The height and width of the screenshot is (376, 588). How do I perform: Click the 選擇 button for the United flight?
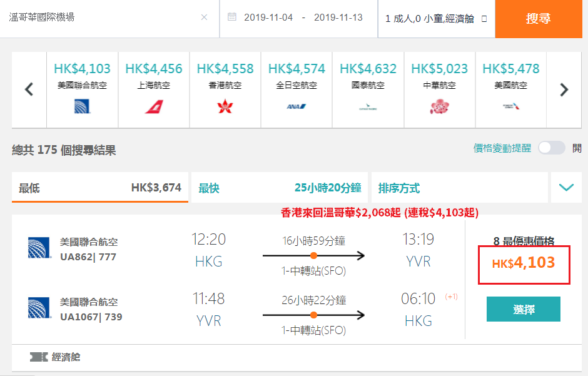click(x=524, y=309)
